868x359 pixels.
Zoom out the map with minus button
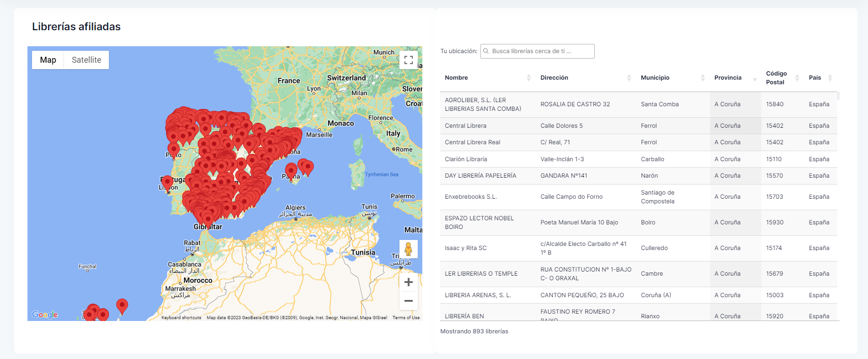(409, 301)
